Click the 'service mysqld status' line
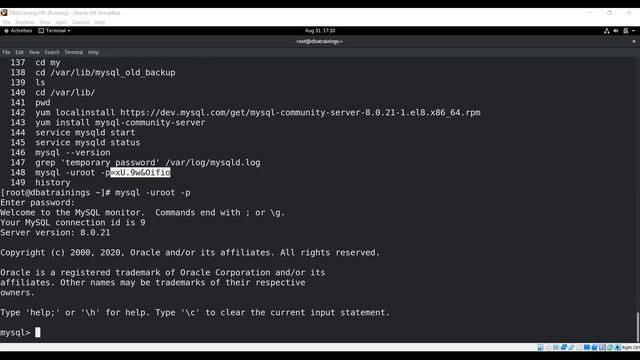The image size is (640, 360). [87, 142]
